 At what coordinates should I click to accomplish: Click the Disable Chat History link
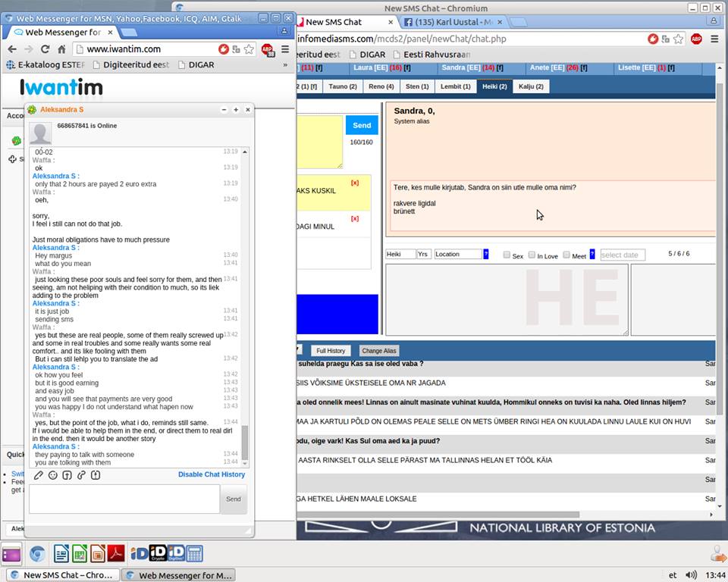click(212, 474)
